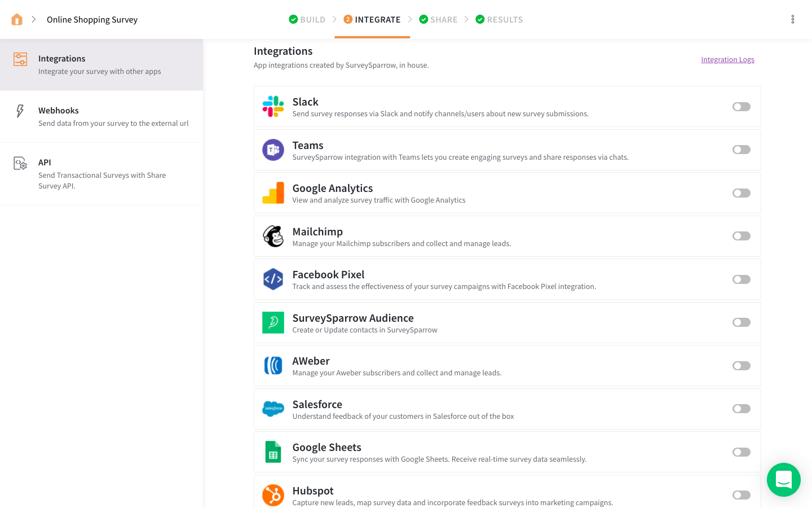Select Integrations in the left sidebar
This screenshot has height=508, width=812.
point(101,65)
